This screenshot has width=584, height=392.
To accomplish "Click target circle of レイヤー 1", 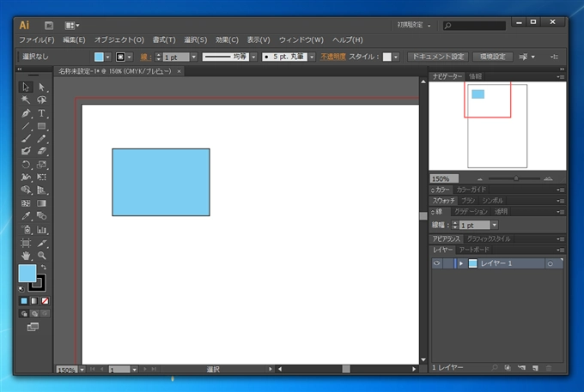I will pyautogui.click(x=551, y=263).
